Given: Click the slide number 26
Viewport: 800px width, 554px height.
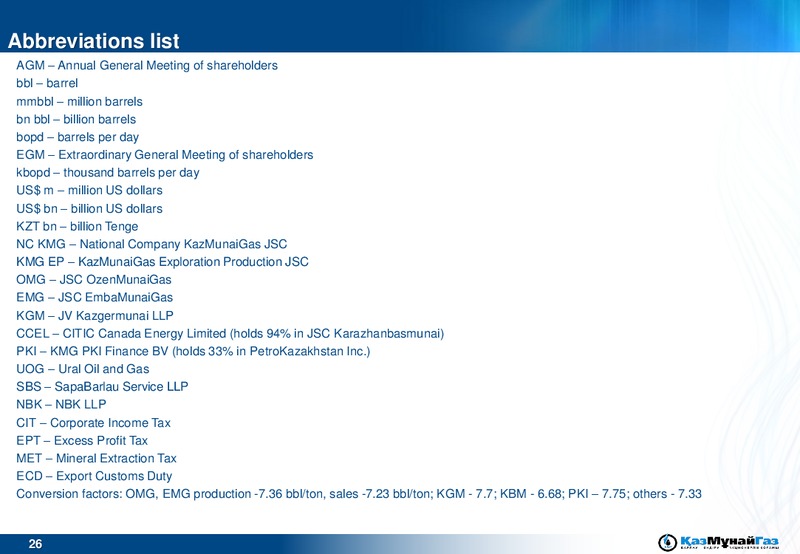Looking at the screenshot, I should [x=35, y=544].
